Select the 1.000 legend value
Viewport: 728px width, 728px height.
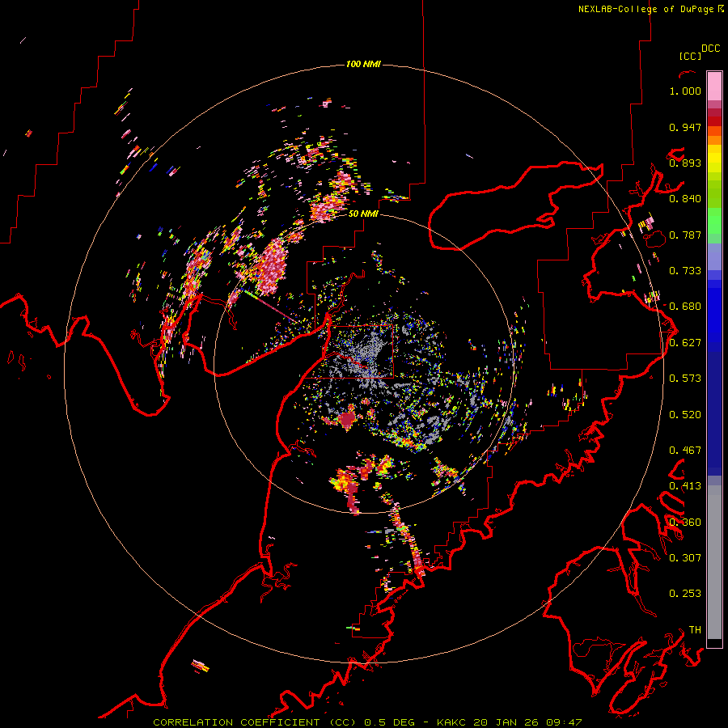pyautogui.click(x=685, y=91)
